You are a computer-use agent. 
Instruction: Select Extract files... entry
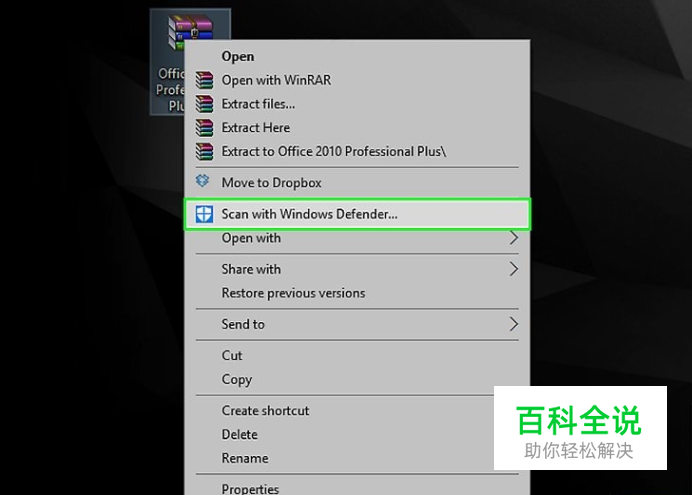[357, 104]
